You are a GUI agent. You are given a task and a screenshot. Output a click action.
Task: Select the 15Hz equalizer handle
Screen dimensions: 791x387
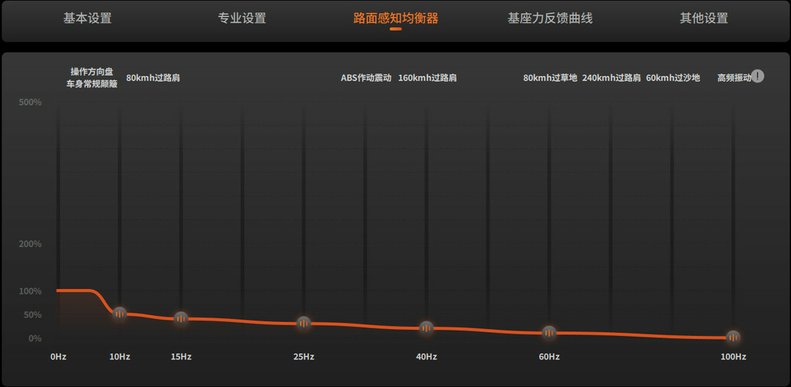tap(181, 318)
